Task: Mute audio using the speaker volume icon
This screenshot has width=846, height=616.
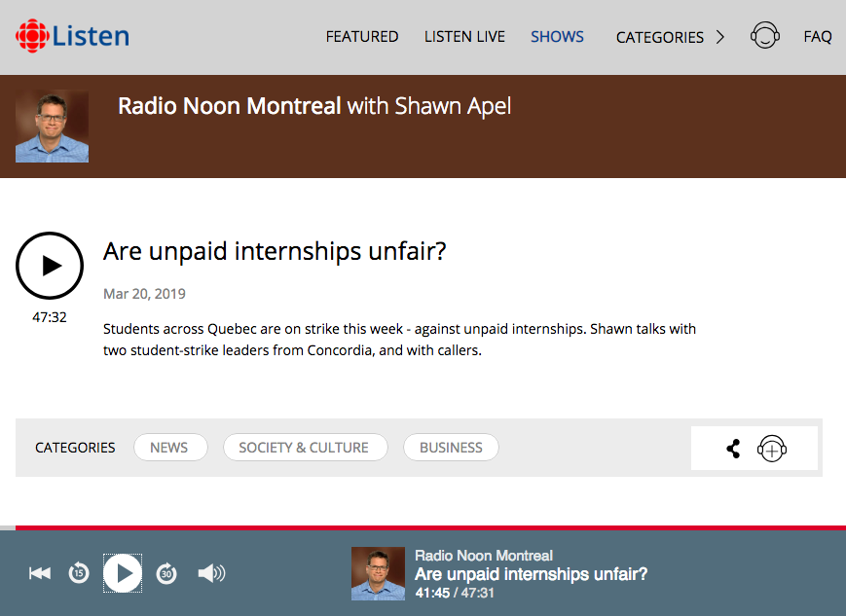Action: [x=211, y=573]
